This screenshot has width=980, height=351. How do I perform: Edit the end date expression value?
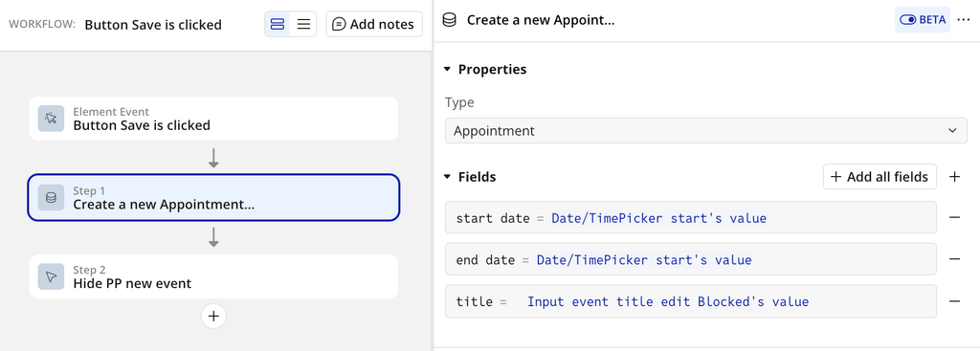click(x=644, y=260)
